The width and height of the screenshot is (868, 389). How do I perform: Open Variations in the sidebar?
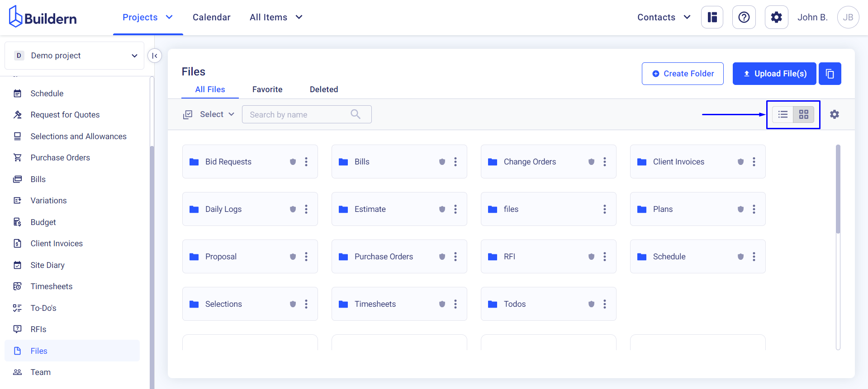(72, 201)
